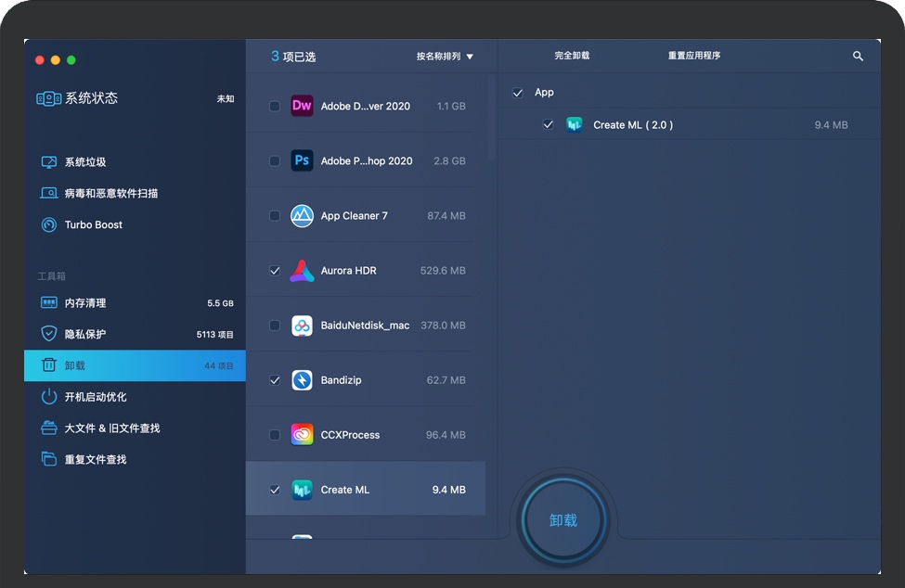Check the BaiduNetdisk_mac checkbox
Screen dimensions: 905x588
[x=275, y=326]
